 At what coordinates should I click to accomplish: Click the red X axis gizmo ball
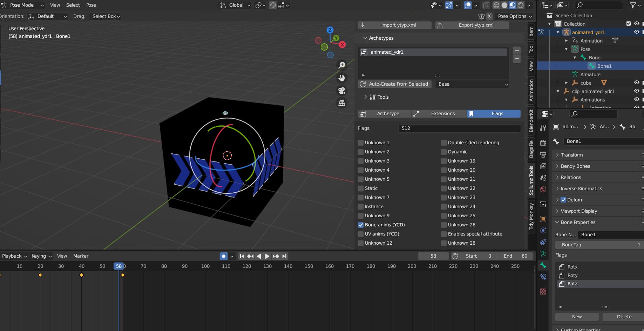click(x=342, y=45)
